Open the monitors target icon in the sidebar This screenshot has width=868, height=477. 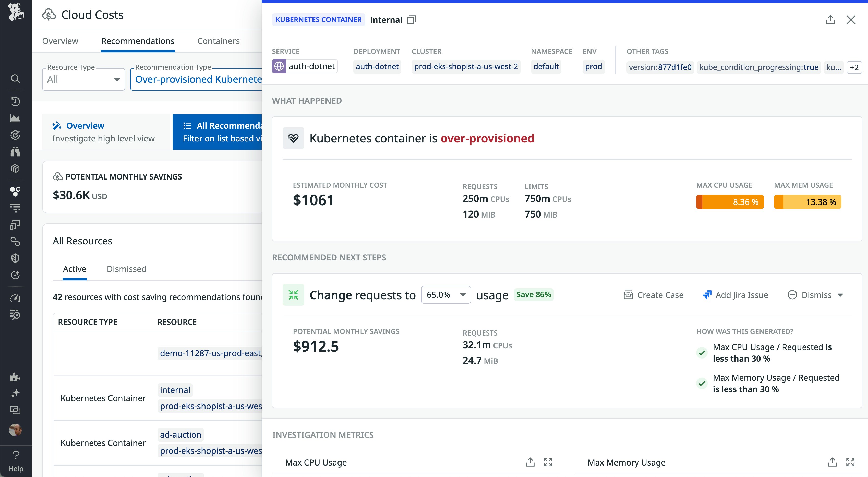16,135
